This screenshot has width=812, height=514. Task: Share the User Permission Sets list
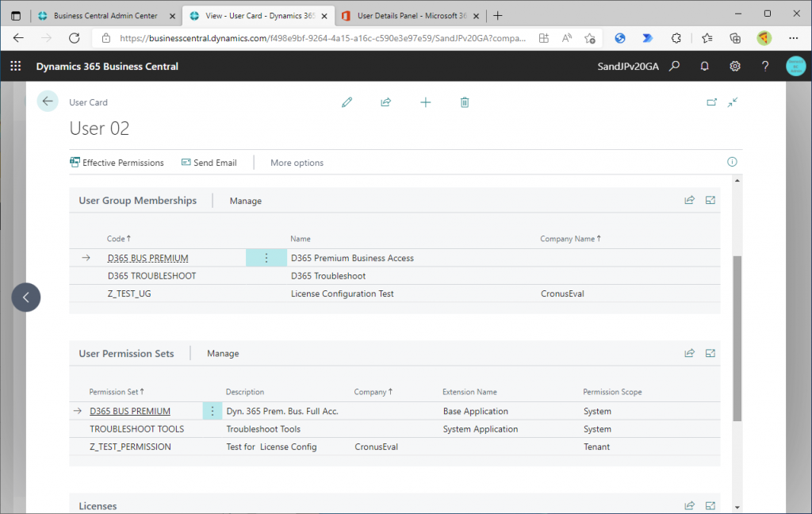click(x=689, y=353)
